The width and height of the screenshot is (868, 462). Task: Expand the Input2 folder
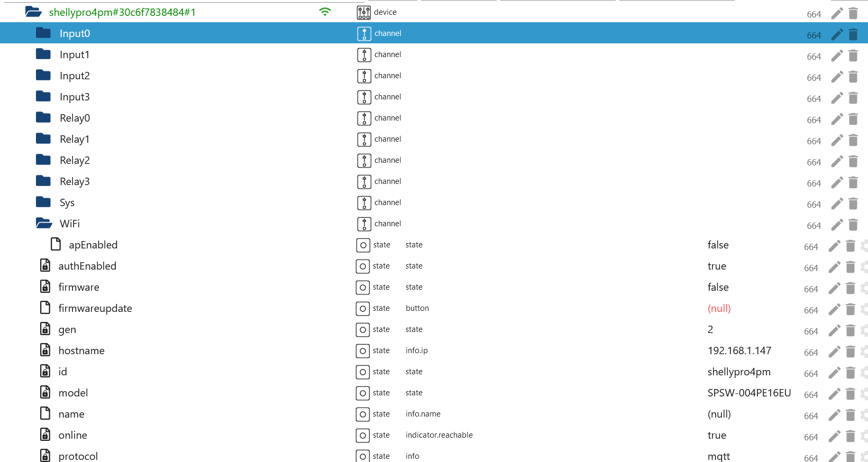(x=43, y=75)
